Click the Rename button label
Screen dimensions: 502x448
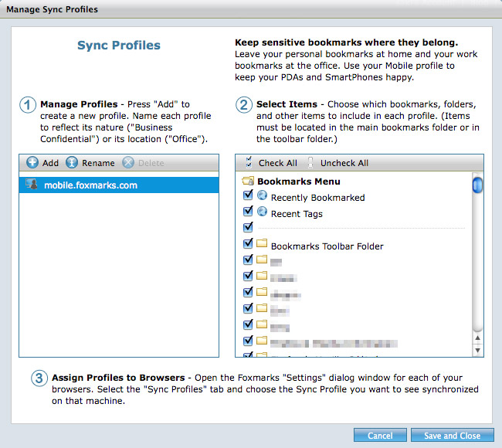click(x=98, y=163)
